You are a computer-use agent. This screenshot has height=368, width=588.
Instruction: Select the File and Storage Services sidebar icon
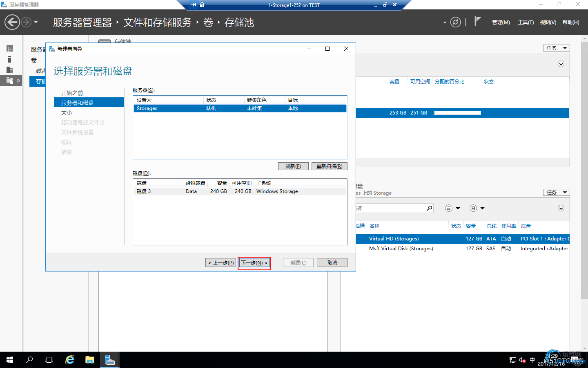click(10, 81)
